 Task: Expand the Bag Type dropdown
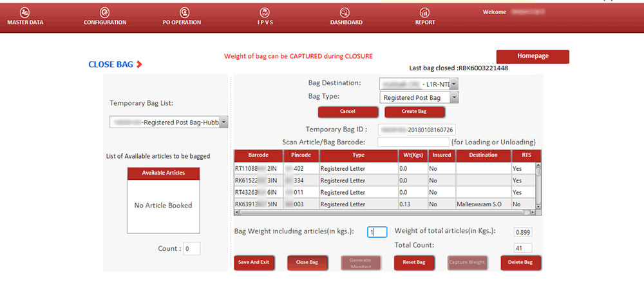point(453,97)
